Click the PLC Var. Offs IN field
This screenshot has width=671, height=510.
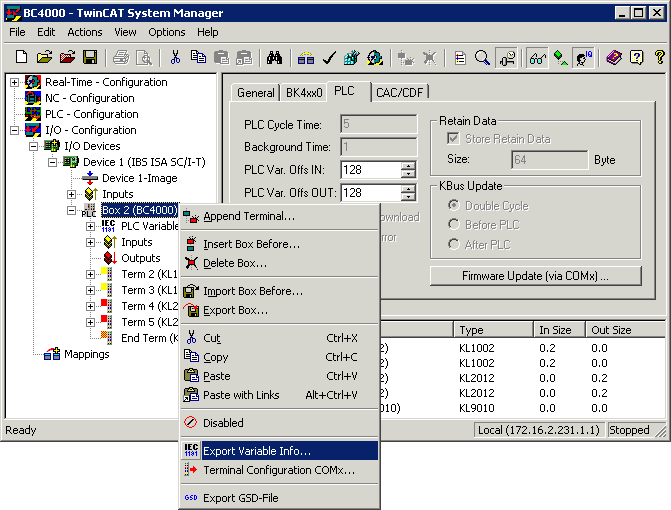tap(371, 170)
